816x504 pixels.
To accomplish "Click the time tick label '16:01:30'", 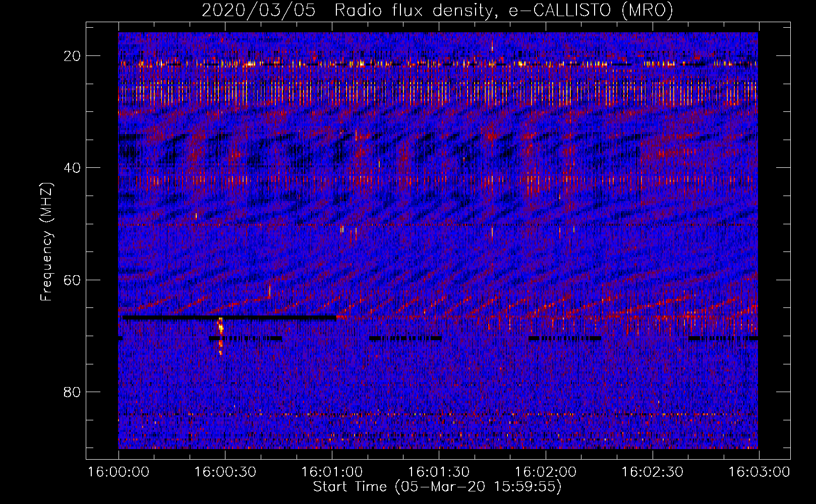I will [439, 472].
